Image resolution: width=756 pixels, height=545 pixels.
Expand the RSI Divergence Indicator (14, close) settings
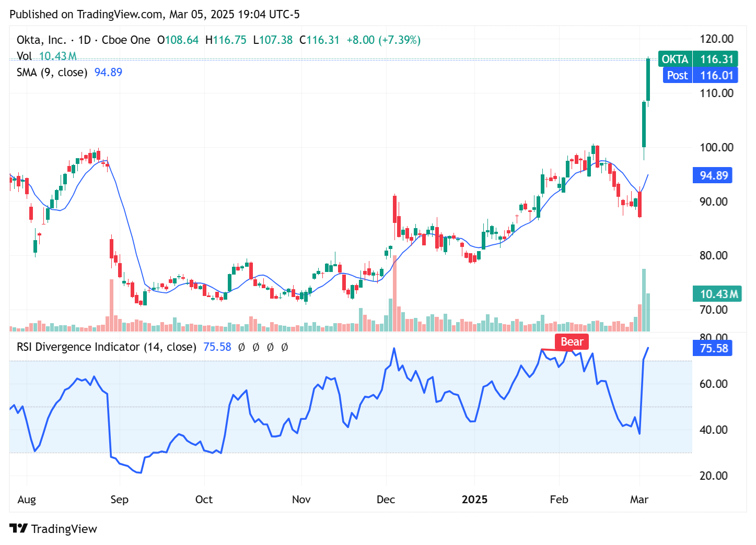click(106, 347)
